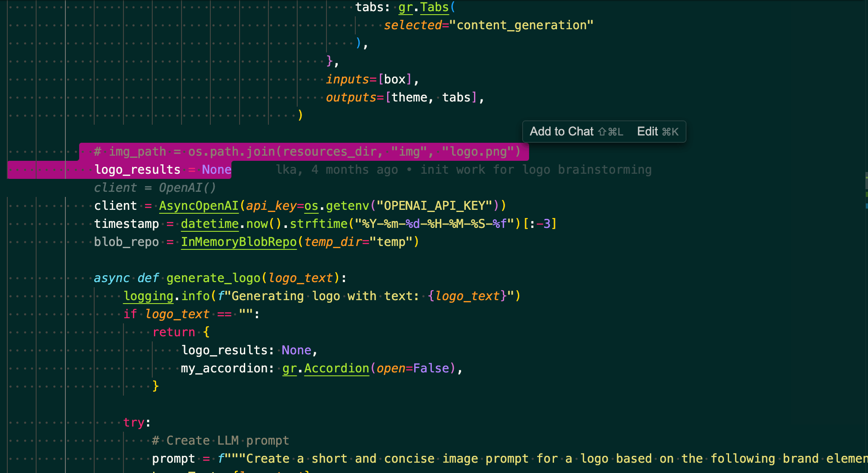Click the logging module reference

[x=148, y=296]
